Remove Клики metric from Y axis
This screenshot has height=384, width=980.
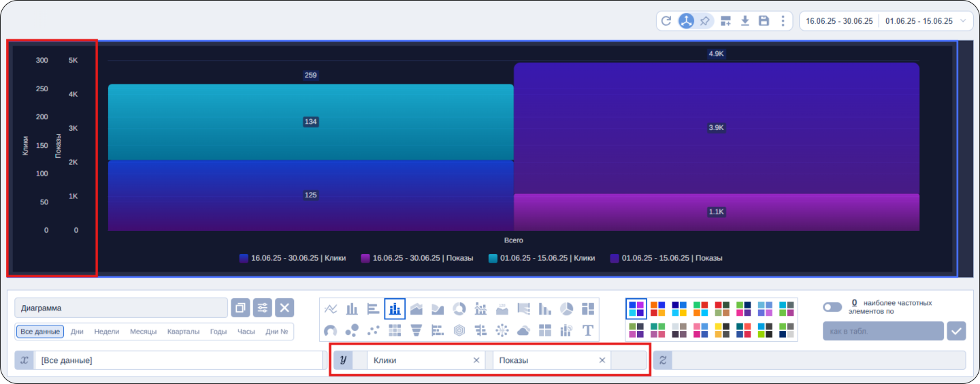pos(476,360)
